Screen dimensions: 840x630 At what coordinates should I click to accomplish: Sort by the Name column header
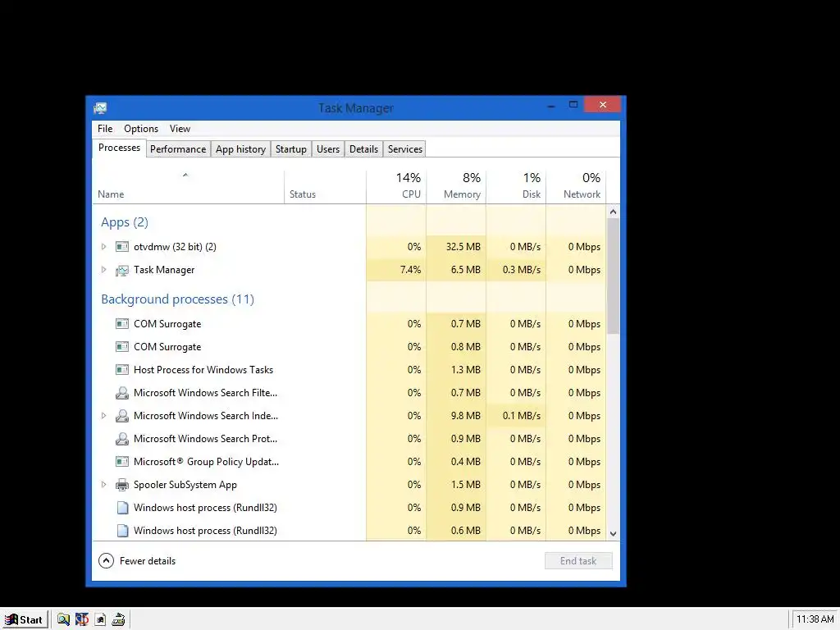click(188, 187)
